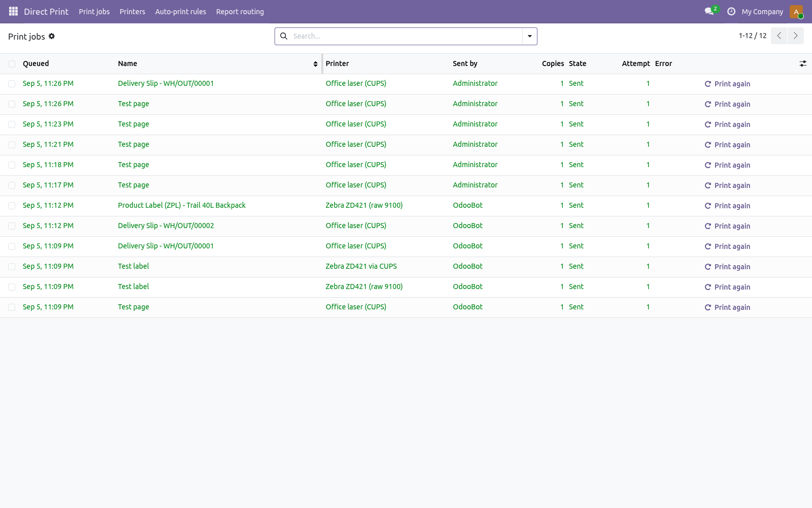Open the Auto-print rules menu
The width and height of the screenshot is (812, 508).
(181, 12)
